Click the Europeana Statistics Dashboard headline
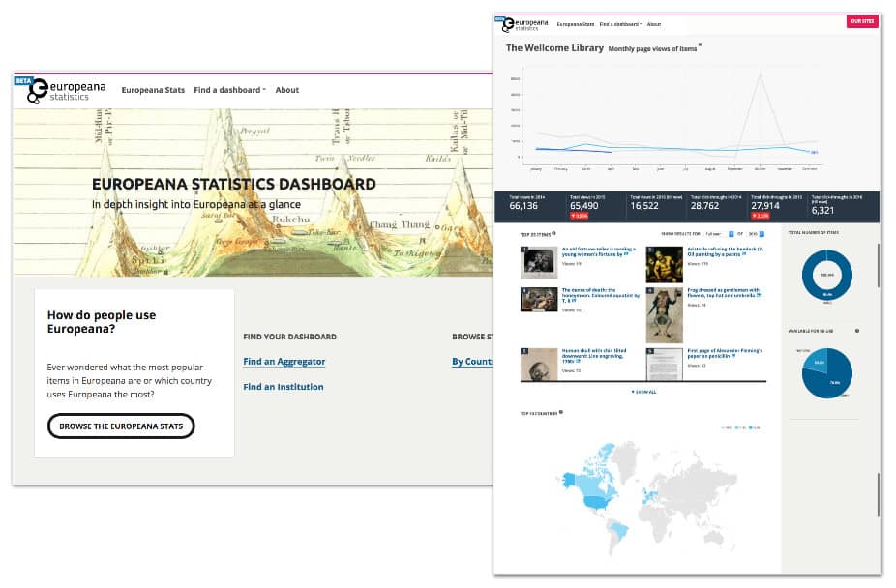 234,185
